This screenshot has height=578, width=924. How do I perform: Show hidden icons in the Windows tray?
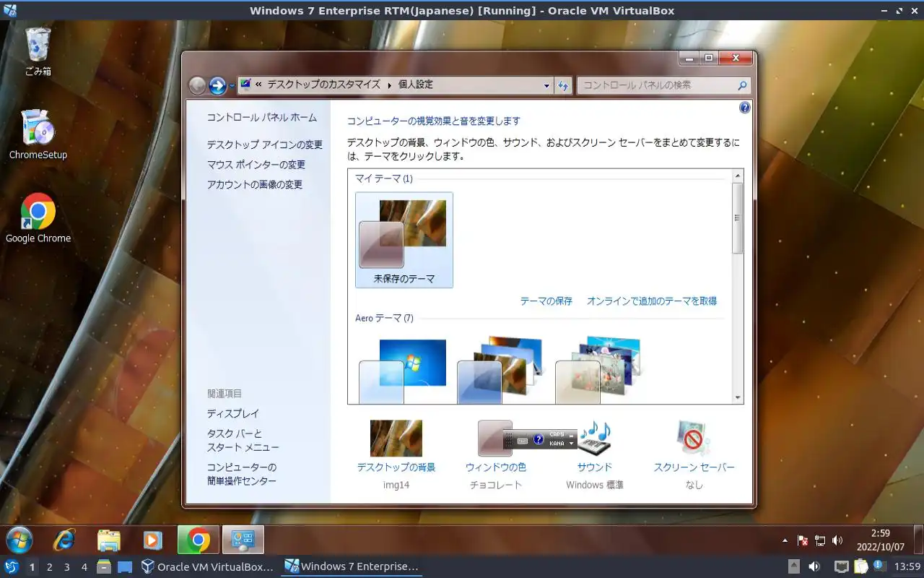[x=785, y=540]
